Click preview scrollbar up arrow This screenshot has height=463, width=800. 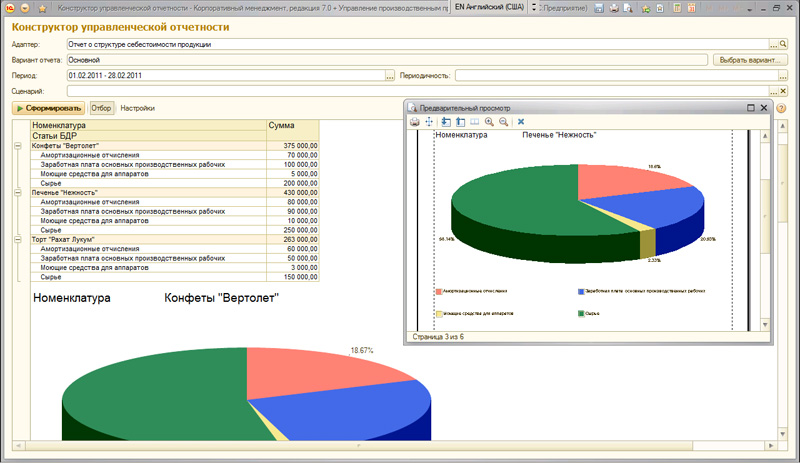(x=765, y=136)
